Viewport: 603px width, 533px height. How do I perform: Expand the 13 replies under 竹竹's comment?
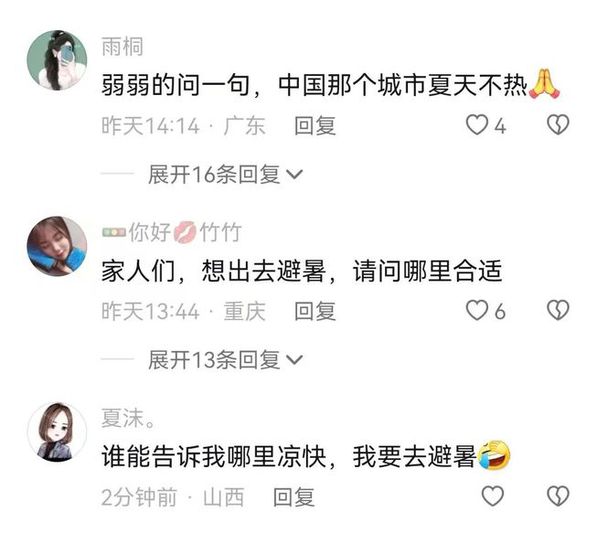(225, 360)
